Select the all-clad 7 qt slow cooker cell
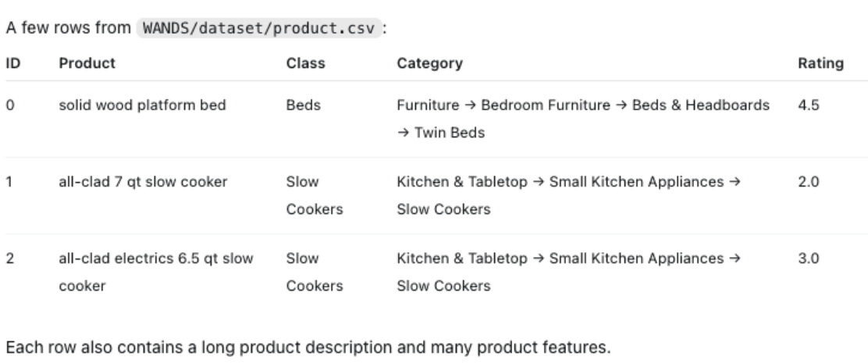 [143, 182]
